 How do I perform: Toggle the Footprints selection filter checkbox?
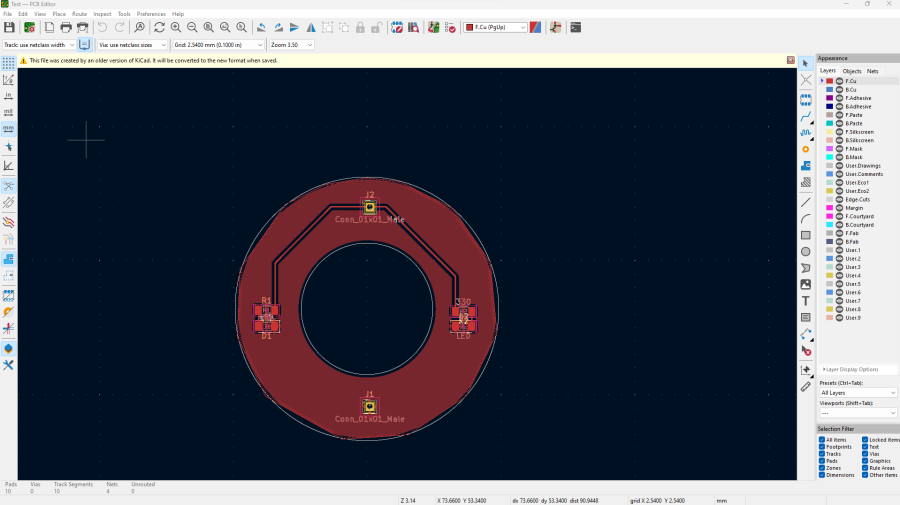(822, 447)
